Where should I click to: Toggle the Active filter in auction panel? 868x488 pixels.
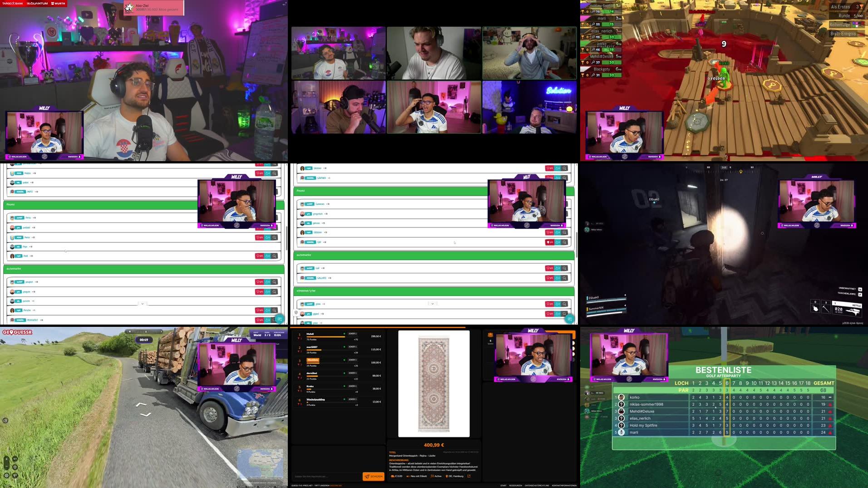point(438,476)
